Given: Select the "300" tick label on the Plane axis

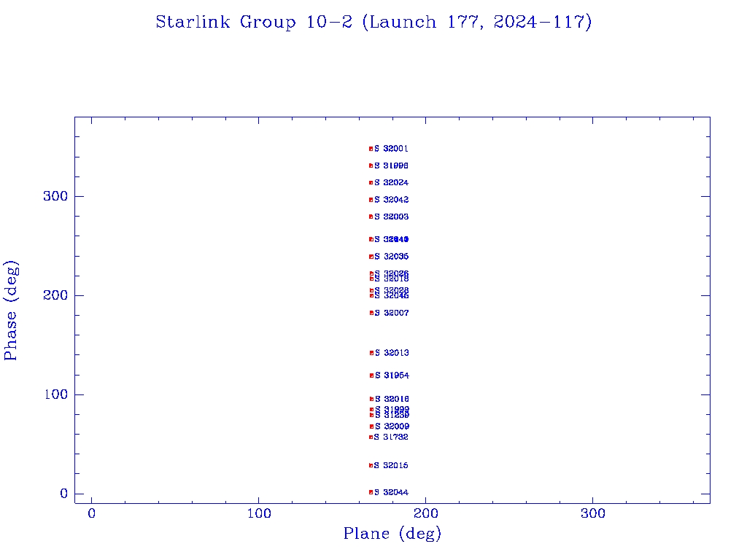Looking at the screenshot, I should pyautogui.click(x=592, y=513).
